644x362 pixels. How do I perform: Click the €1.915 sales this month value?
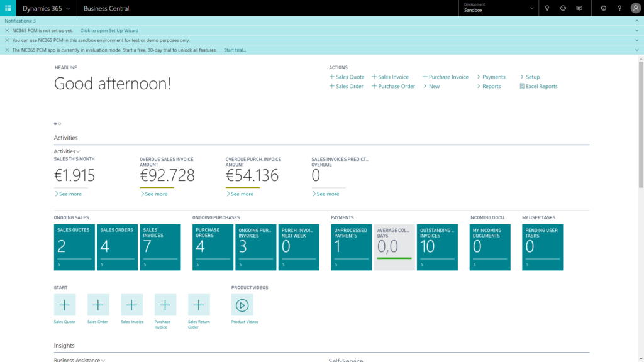tap(74, 176)
